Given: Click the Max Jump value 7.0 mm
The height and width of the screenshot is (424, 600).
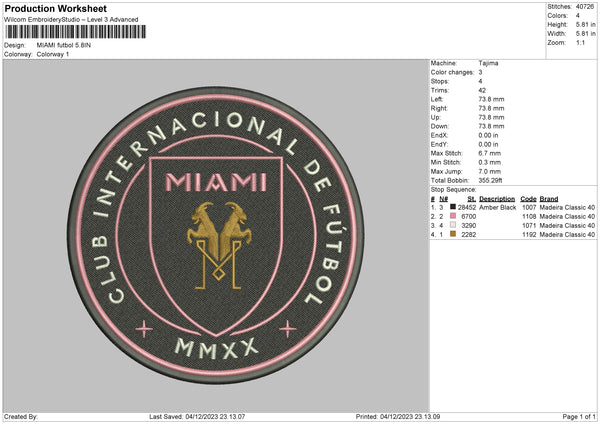Looking at the screenshot, I should pos(489,171).
